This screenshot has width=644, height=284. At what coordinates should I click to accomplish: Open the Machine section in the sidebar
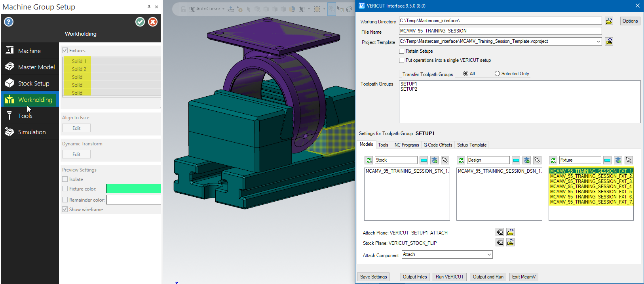[30, 51]
